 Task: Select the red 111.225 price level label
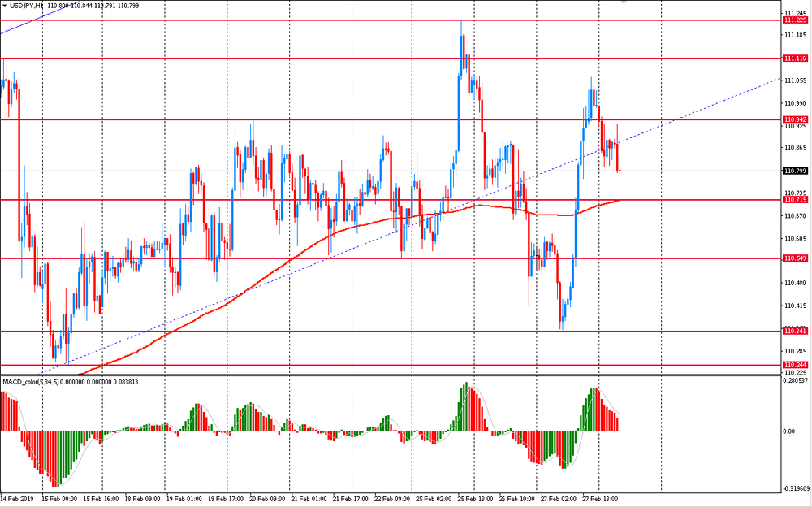(795, 20)
